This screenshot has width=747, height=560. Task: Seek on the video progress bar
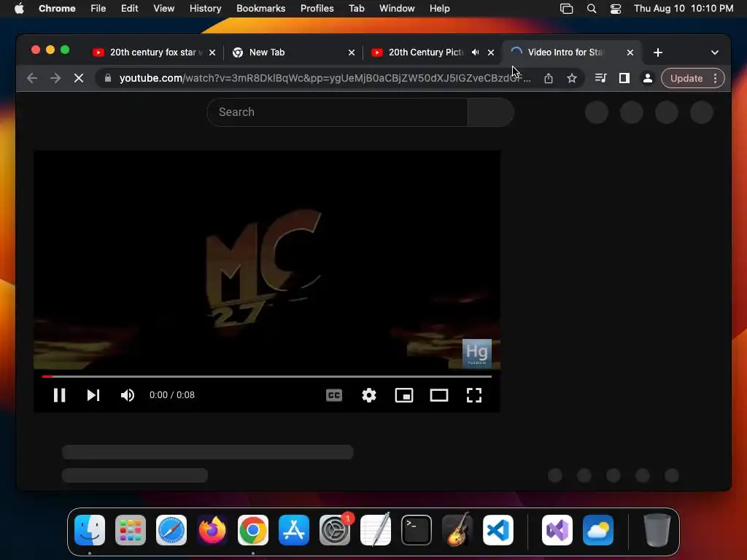tap(267, 376)
